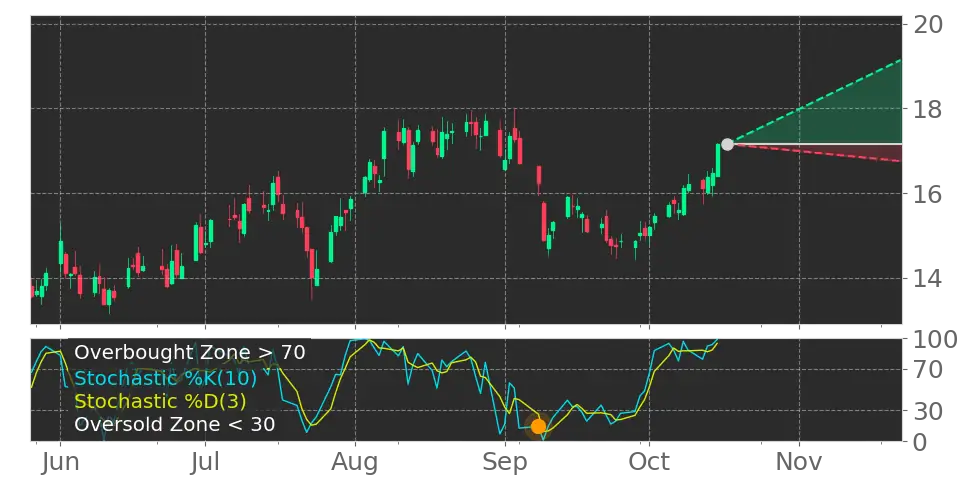Click the 'Nov' month axis label
972x486 pixels.
(799, 462)
